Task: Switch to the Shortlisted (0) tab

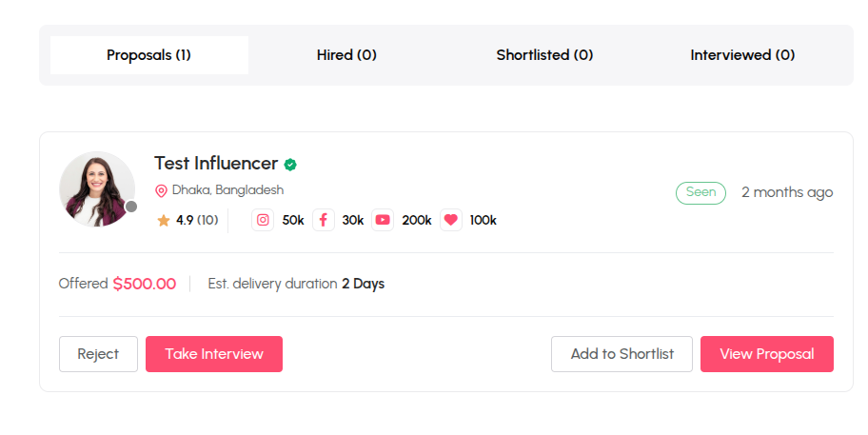Action: [544, 55]
